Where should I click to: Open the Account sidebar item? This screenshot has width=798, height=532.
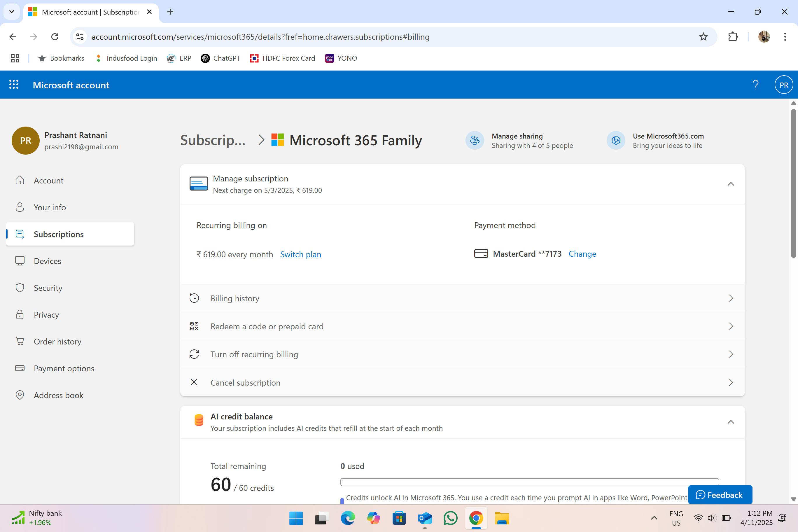click(x=70, y=181)
